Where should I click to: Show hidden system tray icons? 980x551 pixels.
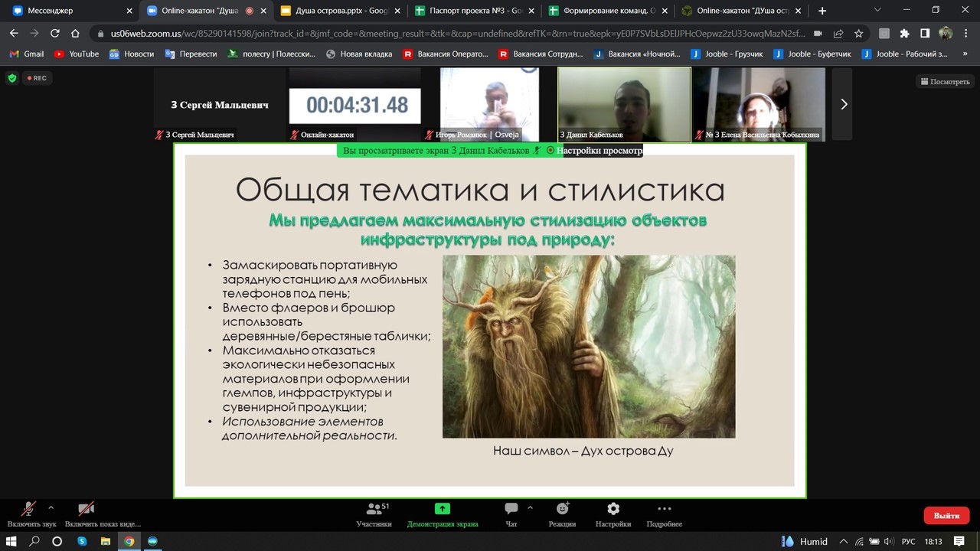click(843, 541)
